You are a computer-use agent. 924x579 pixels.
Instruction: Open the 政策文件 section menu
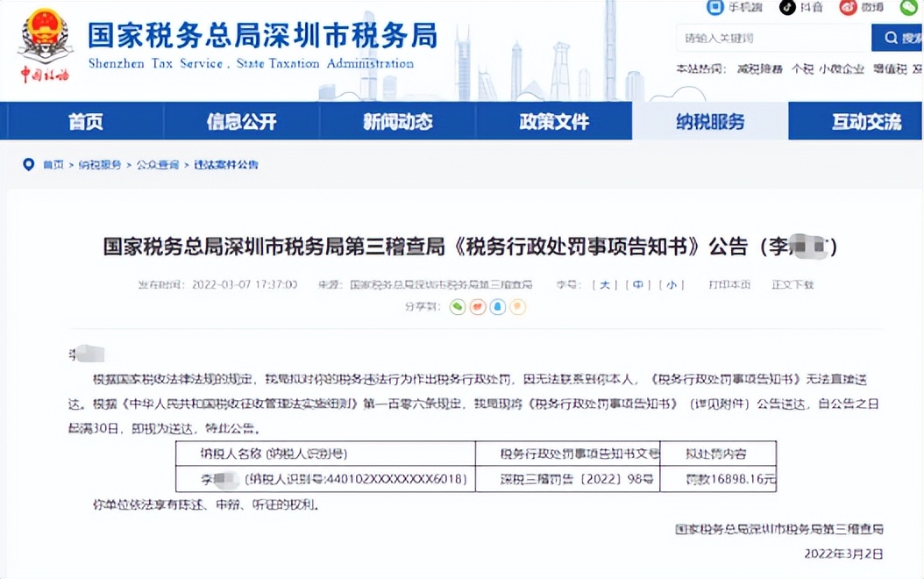[x=555, y=122]
